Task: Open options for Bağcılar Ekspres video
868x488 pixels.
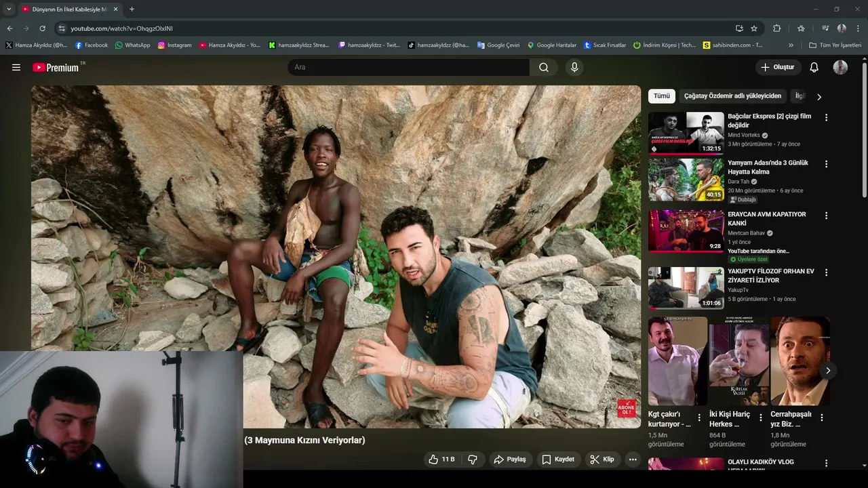Action: (x=826, y=117)
